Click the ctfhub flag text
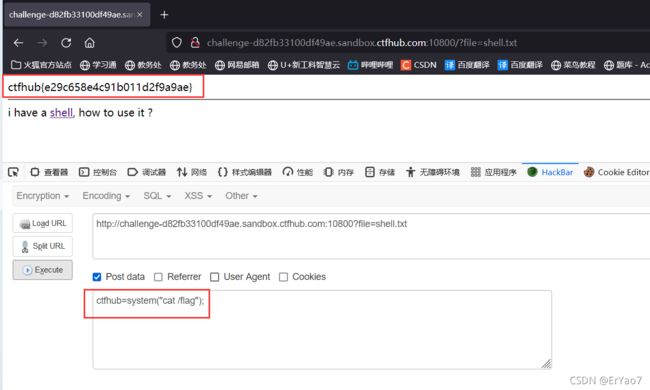 pos(100,87)
